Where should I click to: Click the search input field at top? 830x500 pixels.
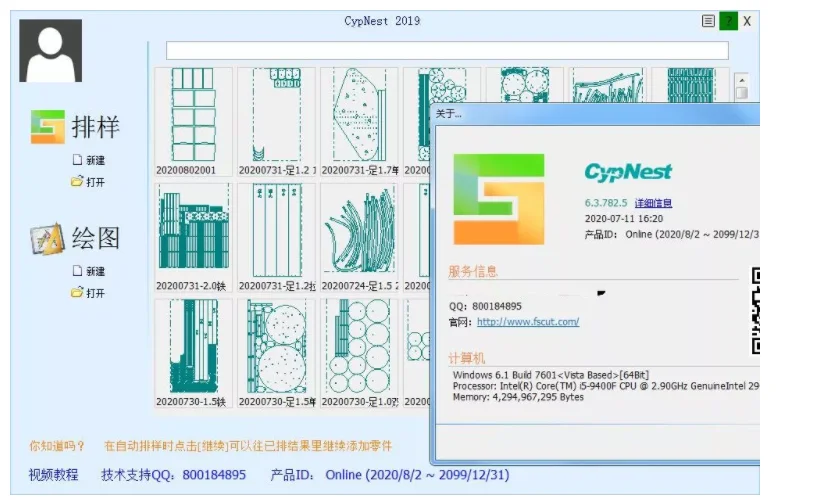pyautogui.click(x=447, y=51)
